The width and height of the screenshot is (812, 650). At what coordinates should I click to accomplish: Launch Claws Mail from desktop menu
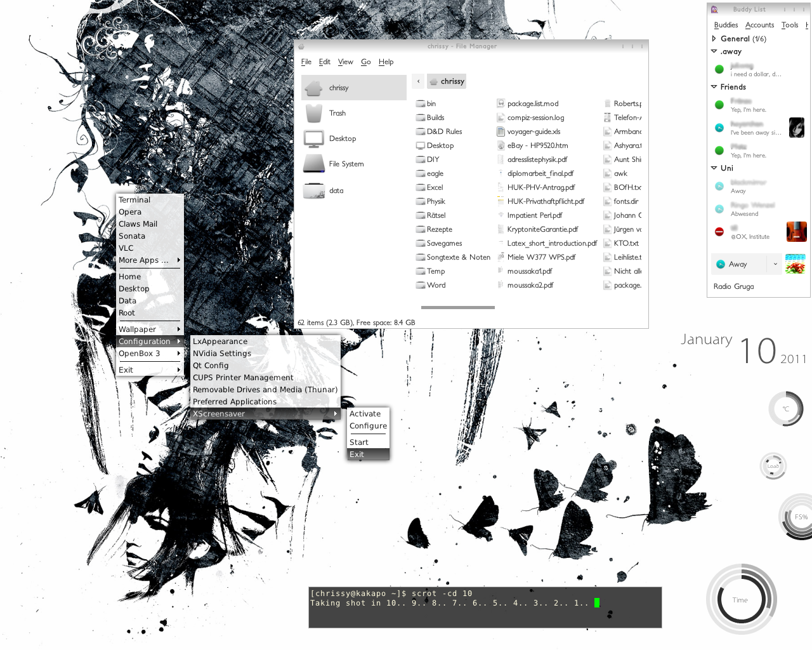tap(150, 224)
